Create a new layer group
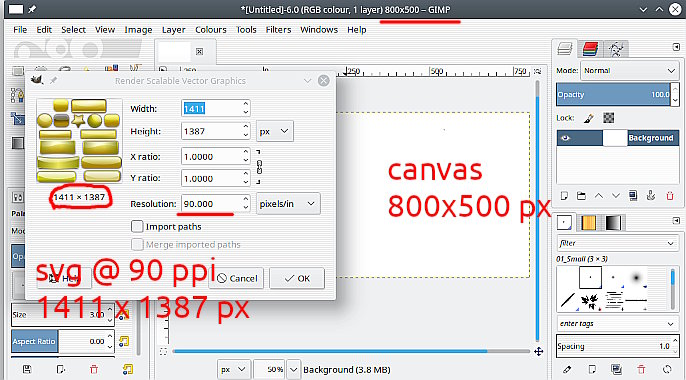 pos(581,196)
